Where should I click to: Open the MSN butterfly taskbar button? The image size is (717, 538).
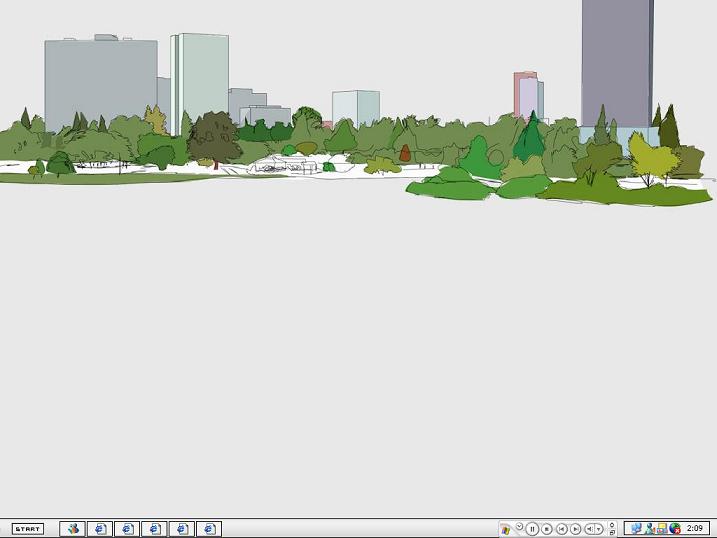72,529
